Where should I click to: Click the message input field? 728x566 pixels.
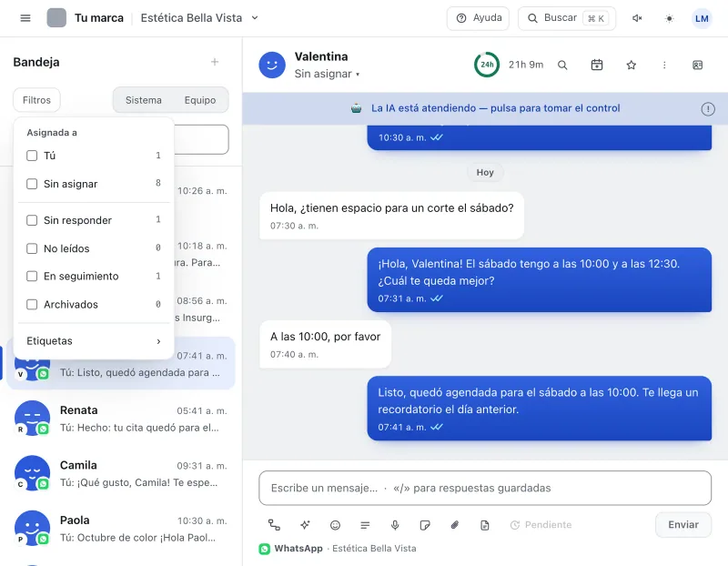tap(485, 488)
